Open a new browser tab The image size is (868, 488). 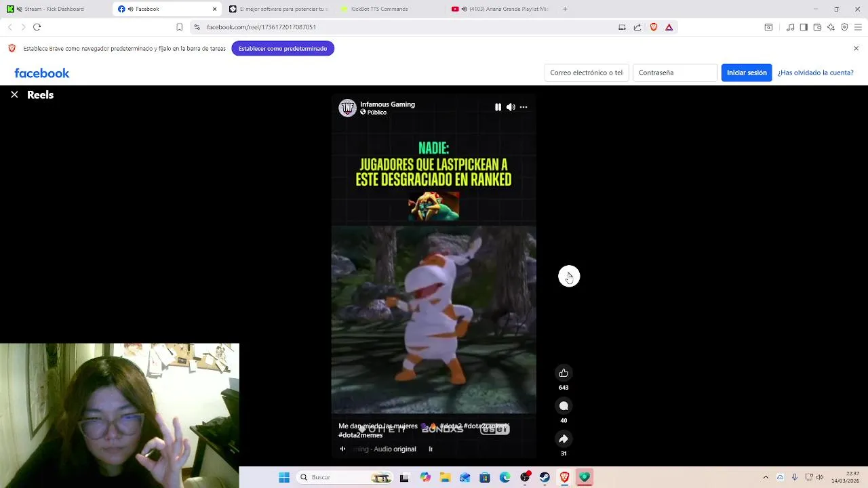click(565, 9)
